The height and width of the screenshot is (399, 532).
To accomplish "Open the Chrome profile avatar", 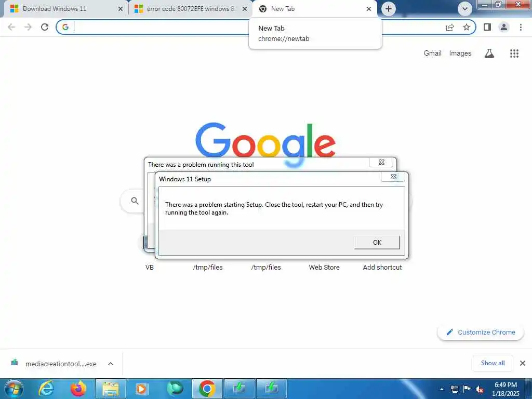I will click(504, 27).
